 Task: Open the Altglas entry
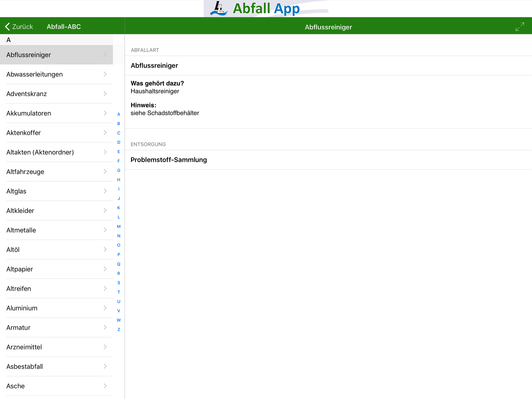click(x=56, y=191)
